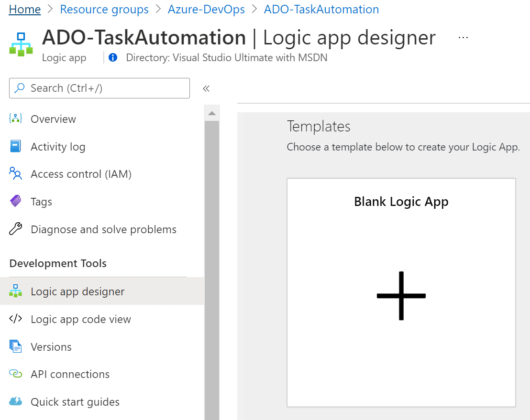Click the Access control people icon
This screenshot has width=530, height=420.
[16, 173]
